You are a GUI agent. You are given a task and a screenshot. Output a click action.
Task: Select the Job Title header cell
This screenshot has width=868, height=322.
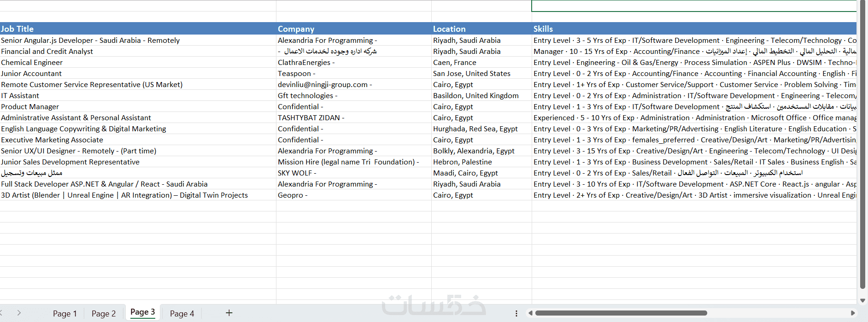coord(138,29)
